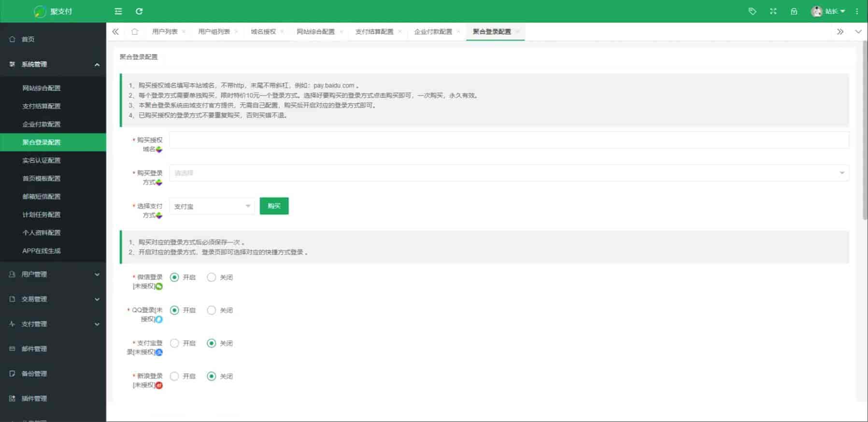The image size is (868, 422).
Task: Switch to the 域名授权 tab
Action: pyautogui.click(x=263, y=32)
